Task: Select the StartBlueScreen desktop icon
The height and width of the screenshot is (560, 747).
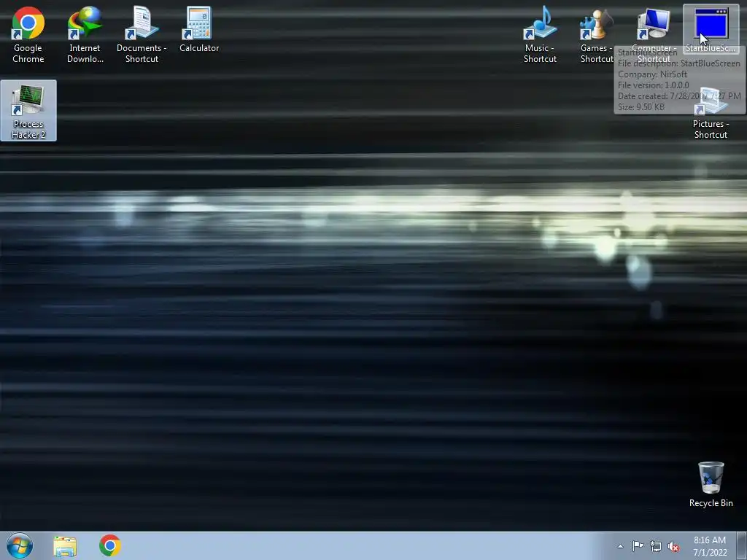Action: point(711,29)
